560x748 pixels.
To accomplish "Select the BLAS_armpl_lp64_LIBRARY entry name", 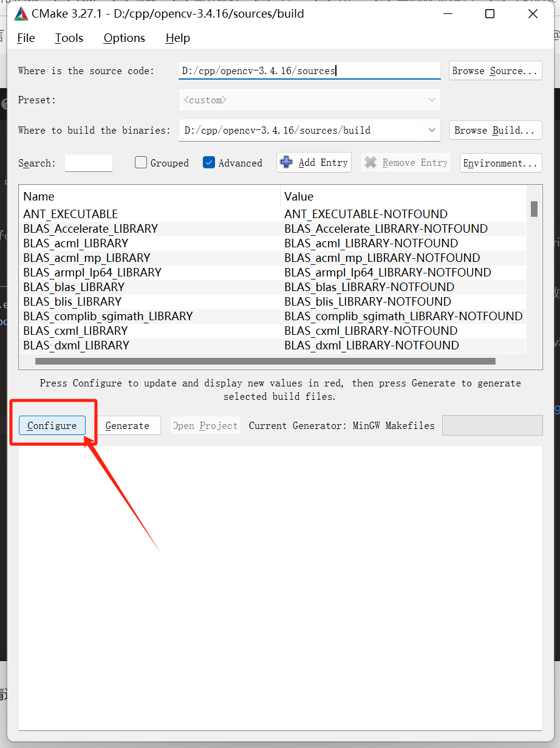I will [92, 272].
